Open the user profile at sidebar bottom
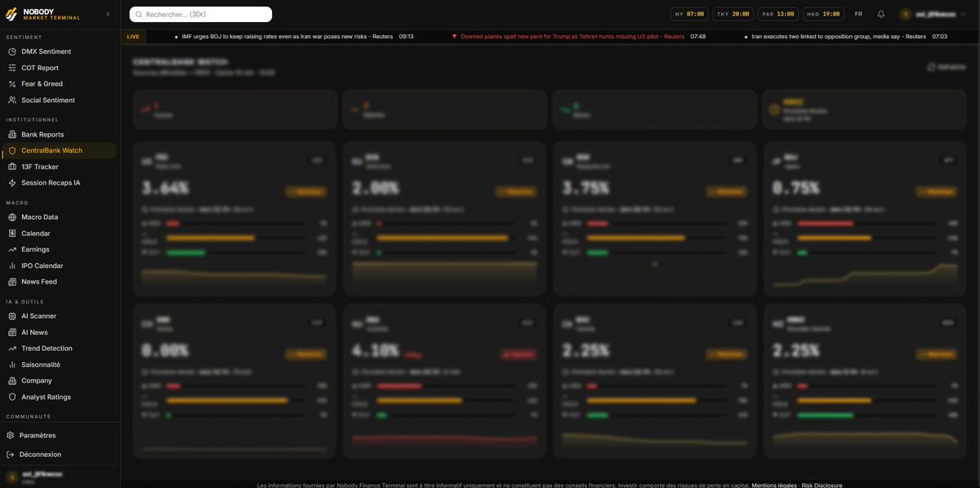This screenshot has width=980, height=488. tap(60, 477)
